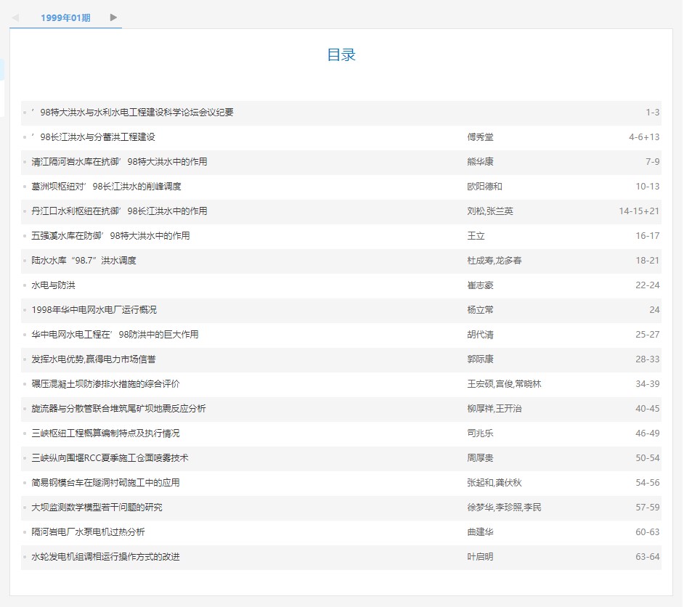Click page range 46-49

pos(648,433)
